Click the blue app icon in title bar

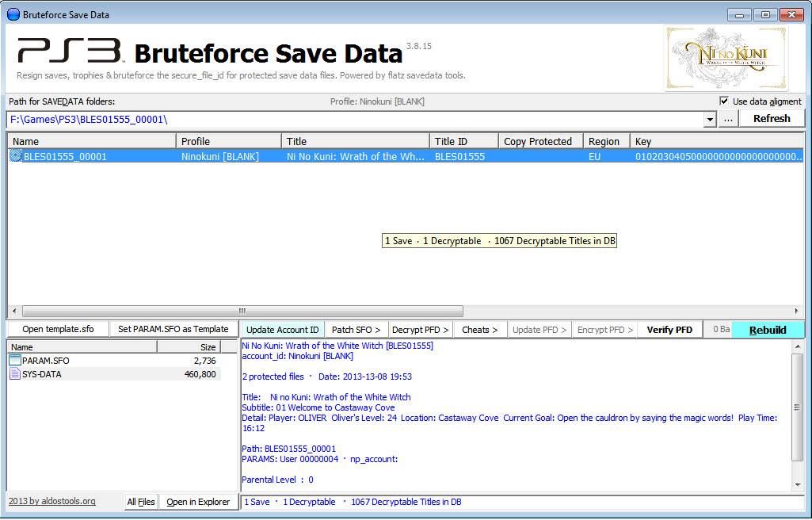(13, 14)
